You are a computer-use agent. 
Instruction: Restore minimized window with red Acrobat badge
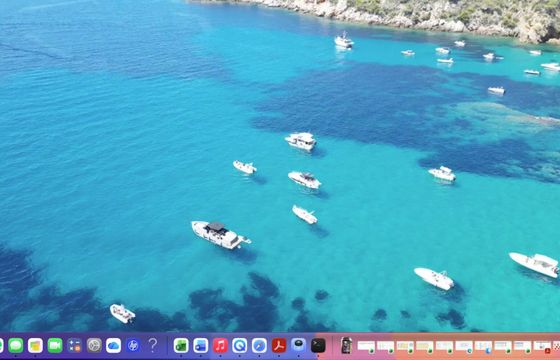542,346
